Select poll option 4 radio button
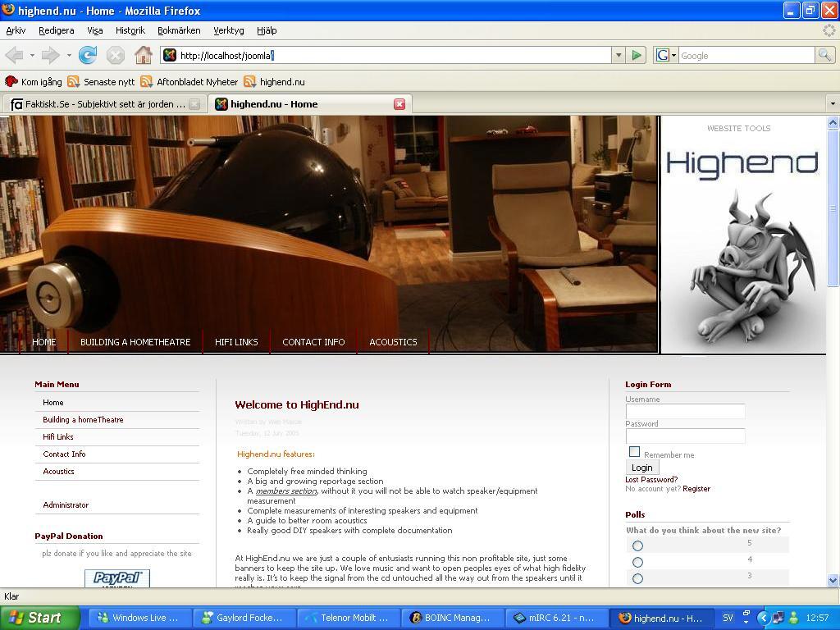840x630 pixels. [637, 562]
